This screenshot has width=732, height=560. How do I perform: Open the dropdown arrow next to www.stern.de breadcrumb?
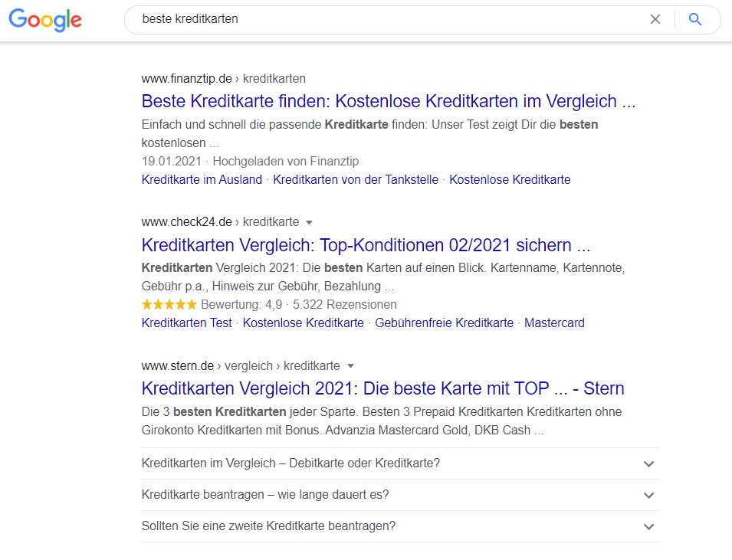[350, 366]
